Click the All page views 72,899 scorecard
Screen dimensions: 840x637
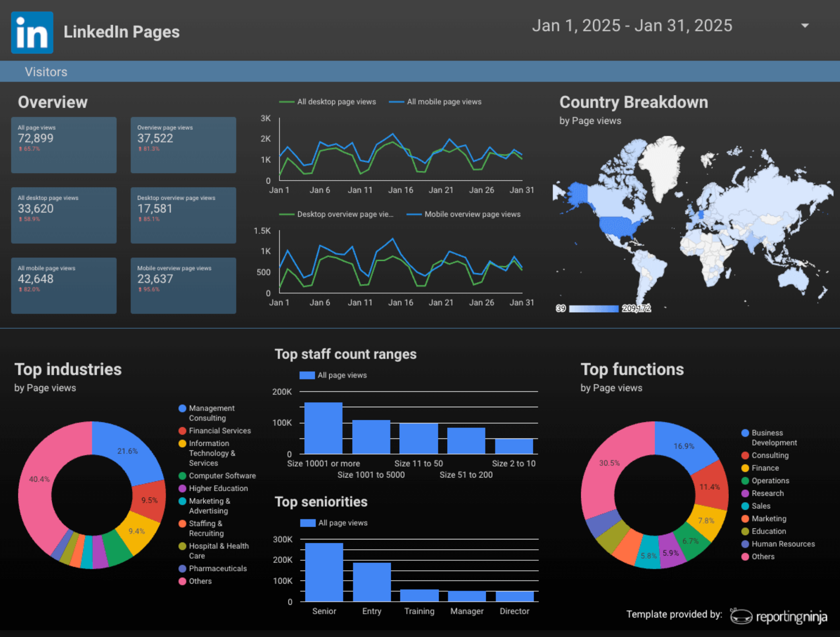pyautogui.click(x=64, y=145)
